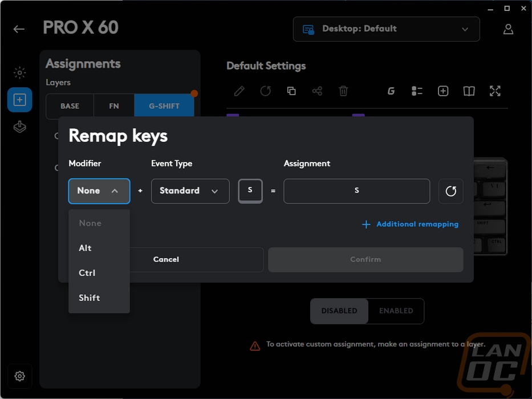This screenshot has width=532, height=399.
Task: Open the game mode sidebar icon
Action: (20, 127)
